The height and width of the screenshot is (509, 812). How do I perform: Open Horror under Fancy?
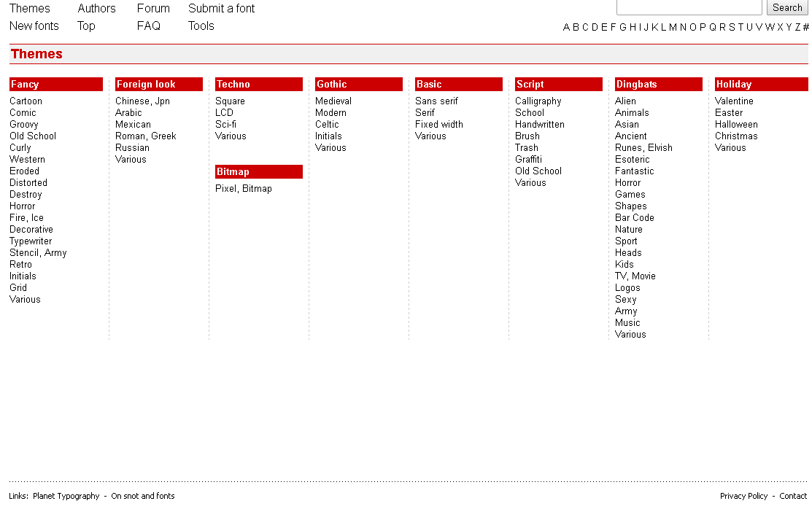[23, 206]
